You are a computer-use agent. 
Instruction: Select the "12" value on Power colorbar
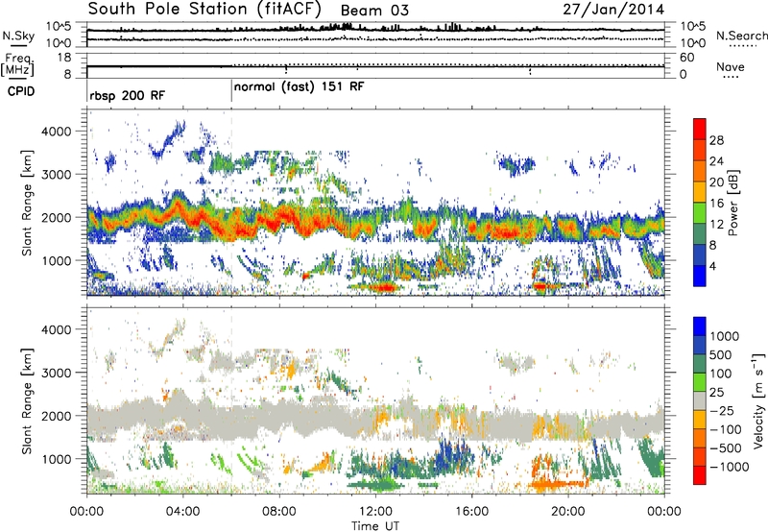click(716, 225)
